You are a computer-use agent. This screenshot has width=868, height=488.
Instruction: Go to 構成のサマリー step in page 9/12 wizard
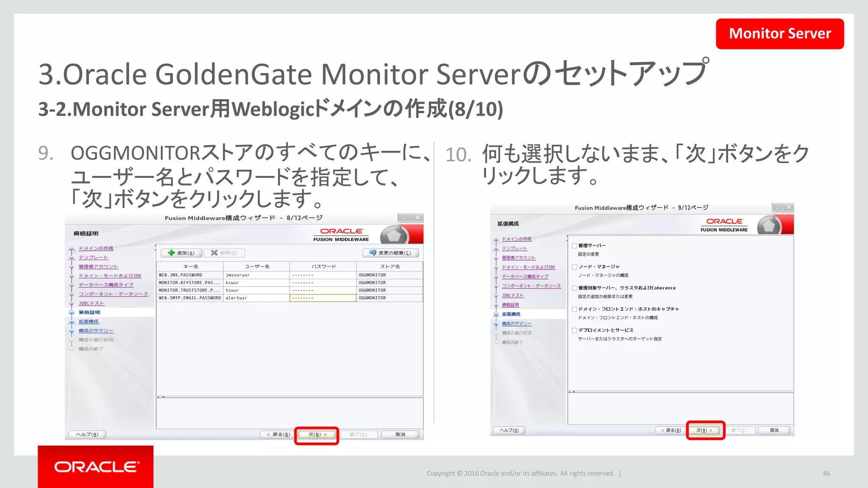pos(517,324)
